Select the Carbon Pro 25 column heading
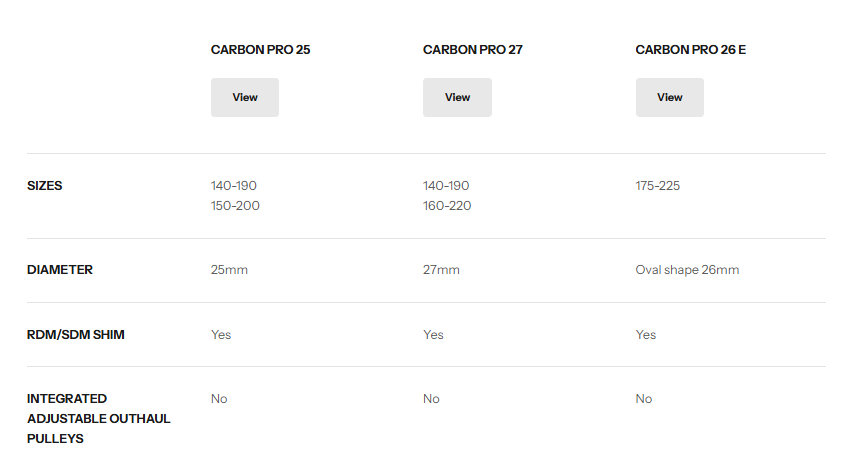 click(x=260, y=49)
